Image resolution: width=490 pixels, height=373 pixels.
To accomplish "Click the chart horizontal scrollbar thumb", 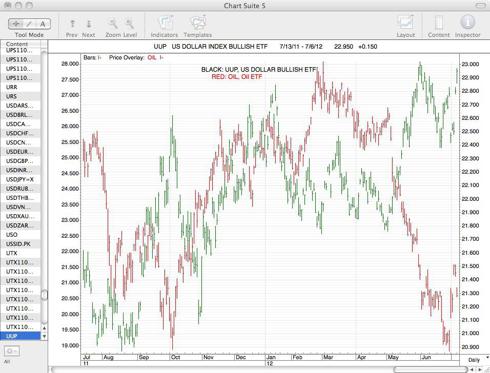I will (430, 369).
